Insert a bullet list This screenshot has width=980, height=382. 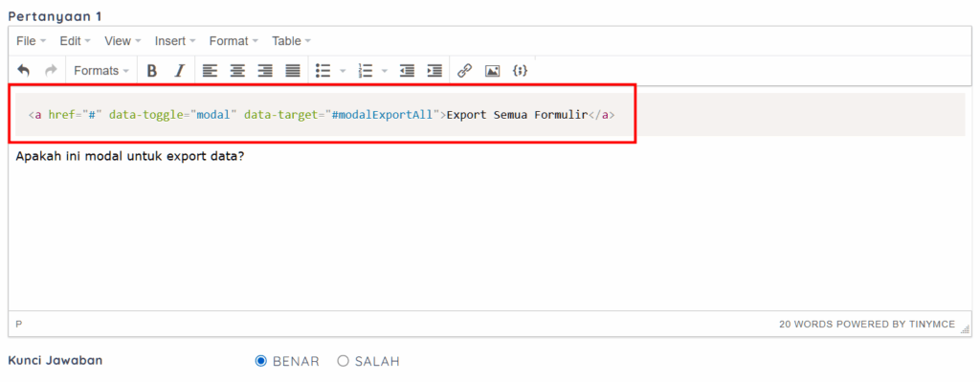click(323, 71)
